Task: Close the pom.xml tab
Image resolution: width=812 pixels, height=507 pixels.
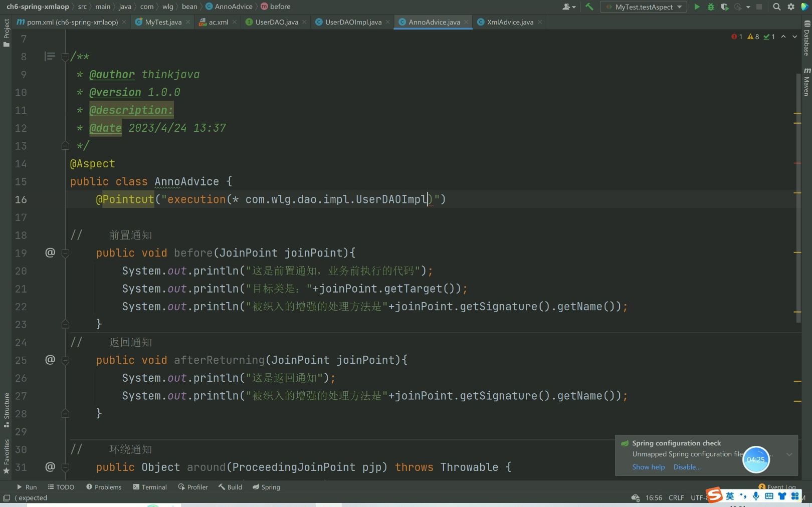Action: coord(124,22)
